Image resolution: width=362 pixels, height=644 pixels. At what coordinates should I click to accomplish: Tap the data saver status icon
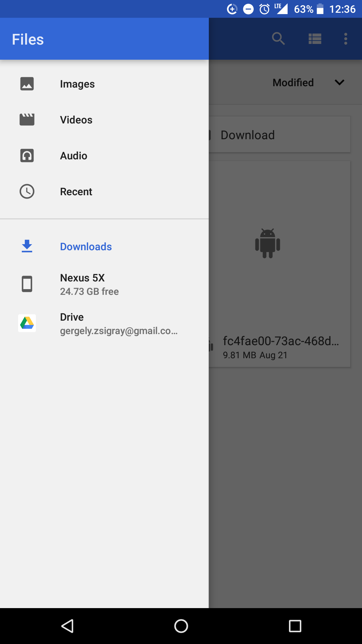coord(232,9)
